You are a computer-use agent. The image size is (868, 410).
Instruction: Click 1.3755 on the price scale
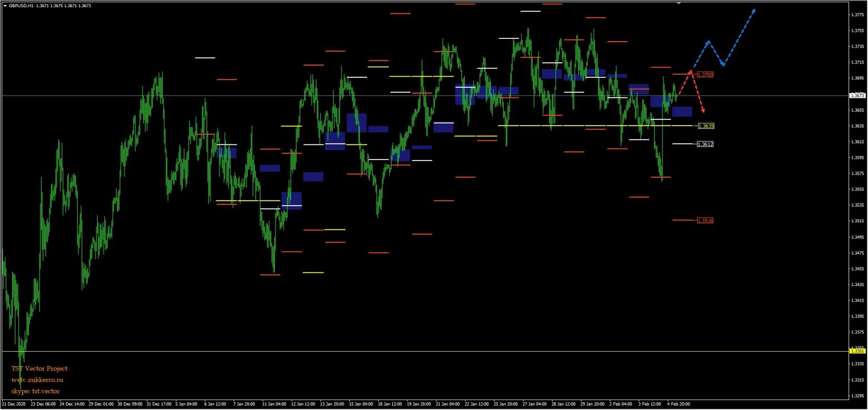[x=858, y=31]
